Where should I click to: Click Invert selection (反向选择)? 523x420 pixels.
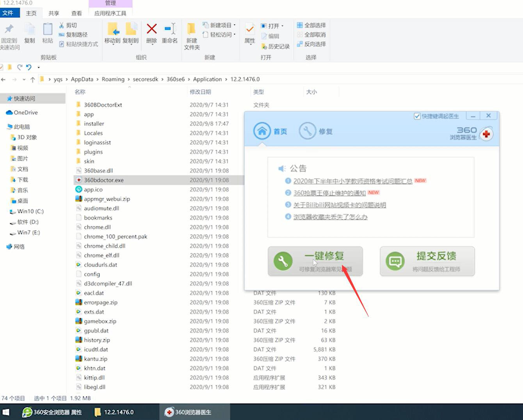click(311, 44)
